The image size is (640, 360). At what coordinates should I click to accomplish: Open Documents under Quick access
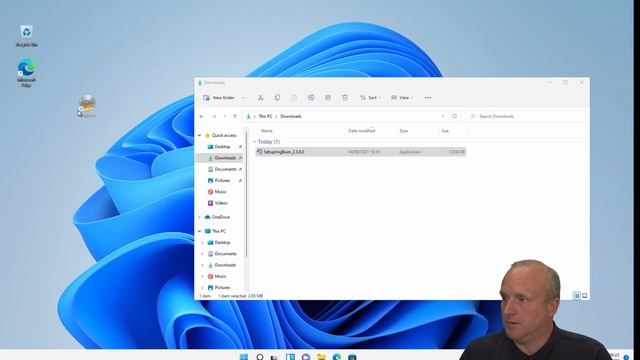click(225, 169)
